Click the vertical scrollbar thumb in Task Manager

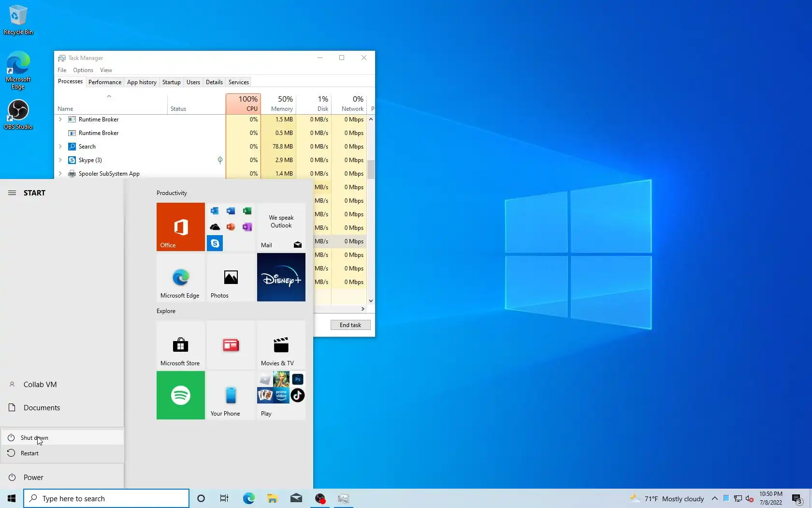pyautogui.click(x=371, y=169)
